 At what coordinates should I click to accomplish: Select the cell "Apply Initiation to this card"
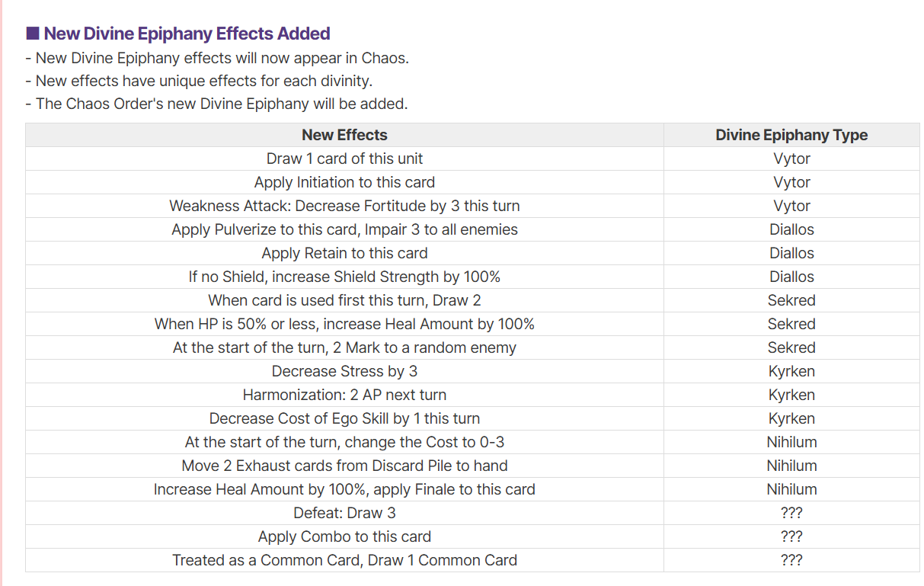[x=344, y=182]
